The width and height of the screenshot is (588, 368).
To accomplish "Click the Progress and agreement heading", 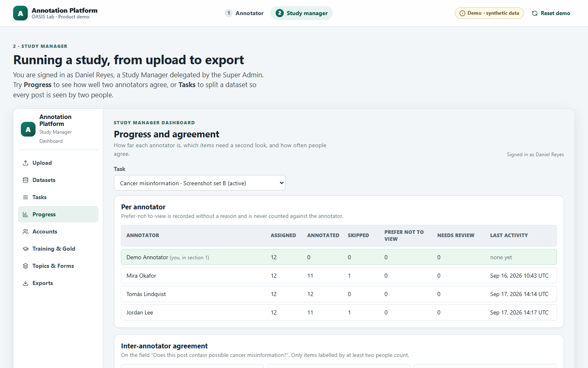I will [167, 134].
